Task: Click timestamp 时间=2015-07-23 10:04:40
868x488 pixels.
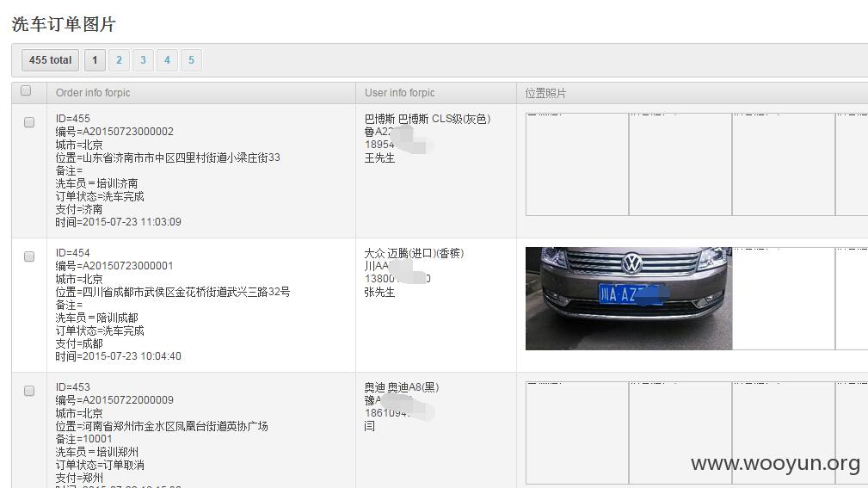Action: click(x=119, y=356)
